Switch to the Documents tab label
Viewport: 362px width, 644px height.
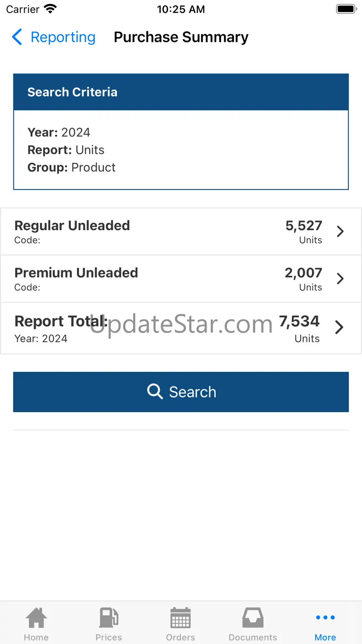click(253, 637)
